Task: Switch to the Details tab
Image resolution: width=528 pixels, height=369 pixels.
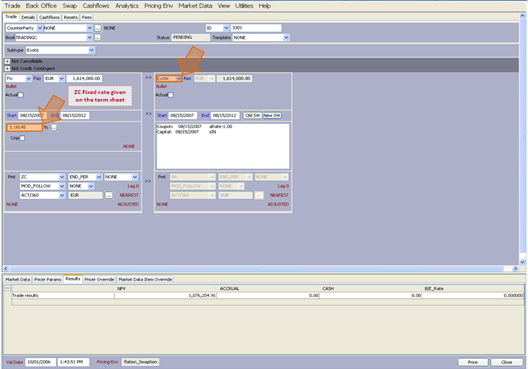Action: click(x=28, y=17)
